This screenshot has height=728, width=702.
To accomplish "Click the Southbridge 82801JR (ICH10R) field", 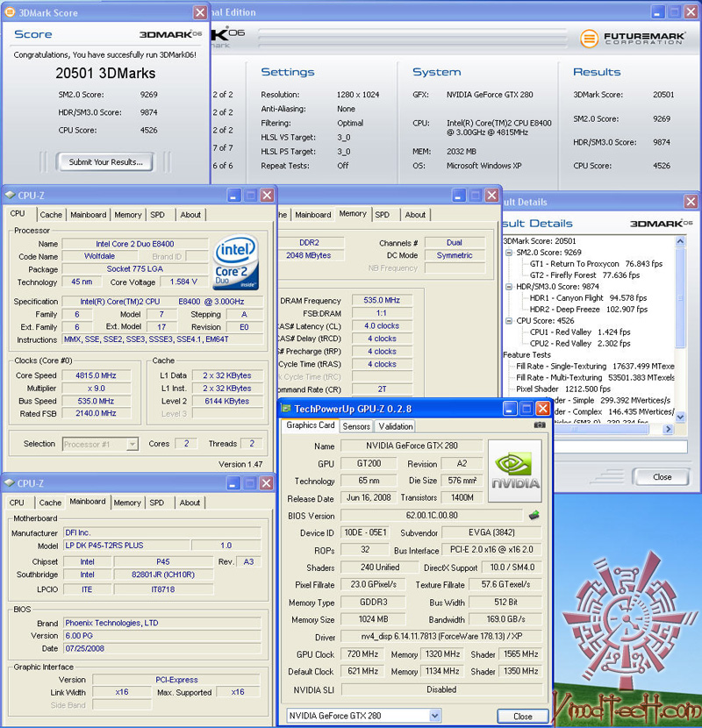I will pyautogui.click(x=163, y=575).
